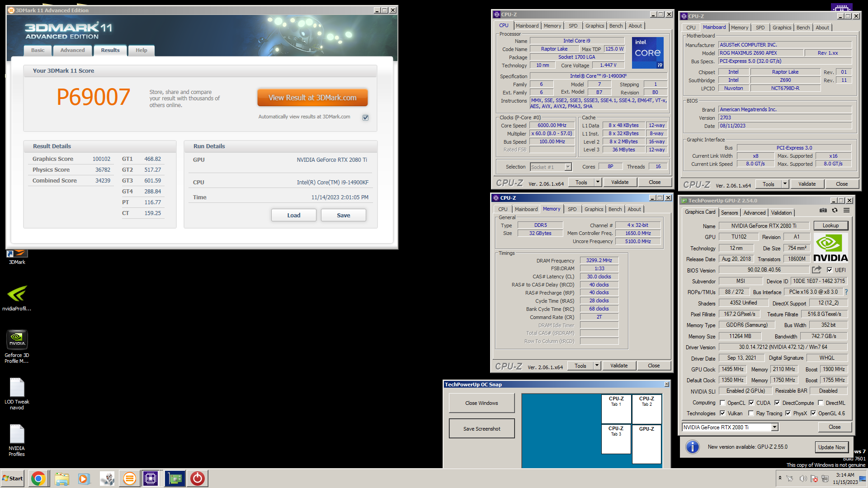Expand the GPU selector dropdown in GPU-Z

click(x=774, y=427)
